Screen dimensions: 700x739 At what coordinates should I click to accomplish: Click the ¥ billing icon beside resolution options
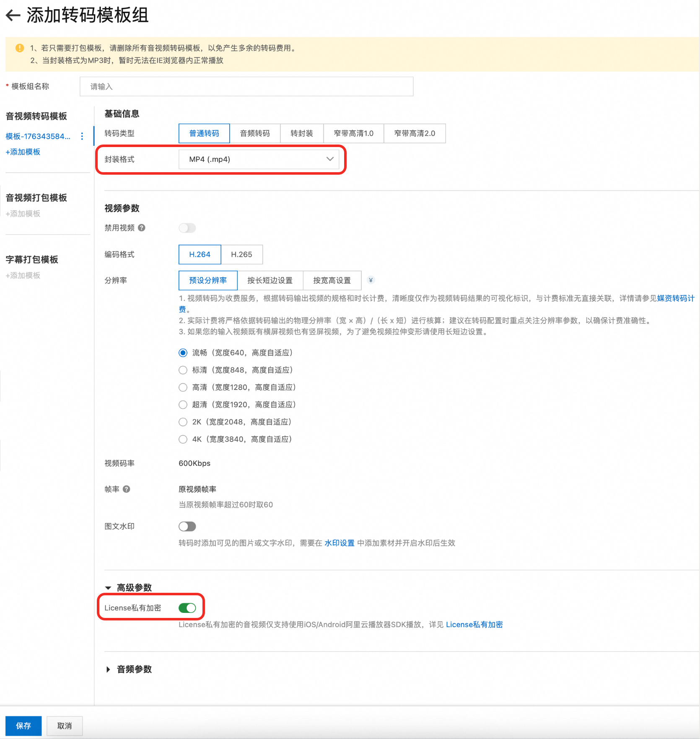(x=371, y=280)
